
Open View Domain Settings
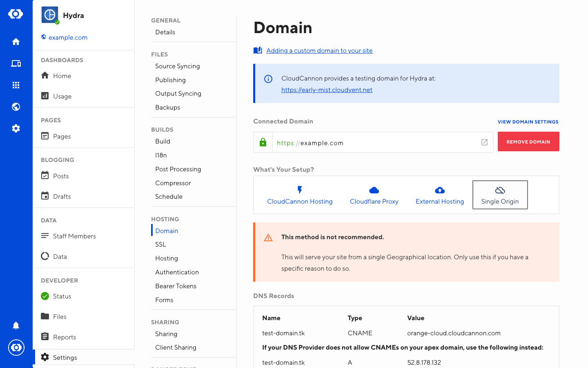click(x=528, y=122)
